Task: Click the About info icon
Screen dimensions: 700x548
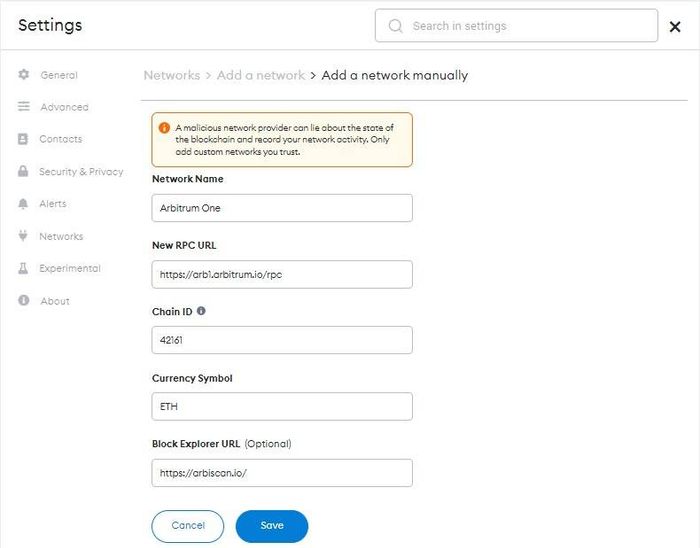Action: pos(24,300)
